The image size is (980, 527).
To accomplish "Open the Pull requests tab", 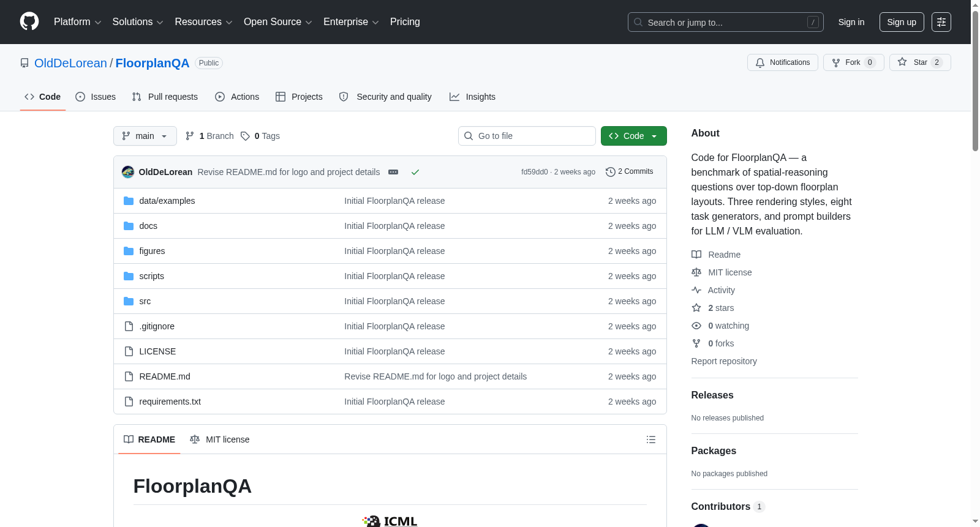I will [165, 97].
